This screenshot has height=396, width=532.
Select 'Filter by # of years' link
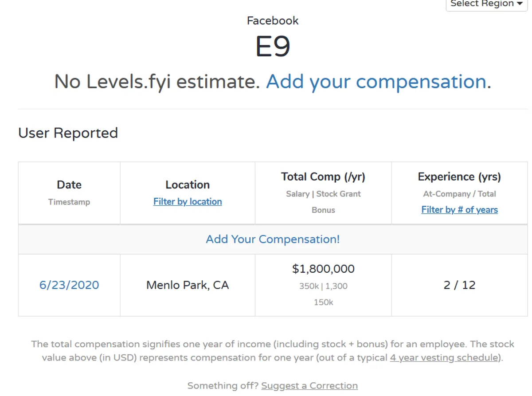pyautogui.click(x=459, y=210)
